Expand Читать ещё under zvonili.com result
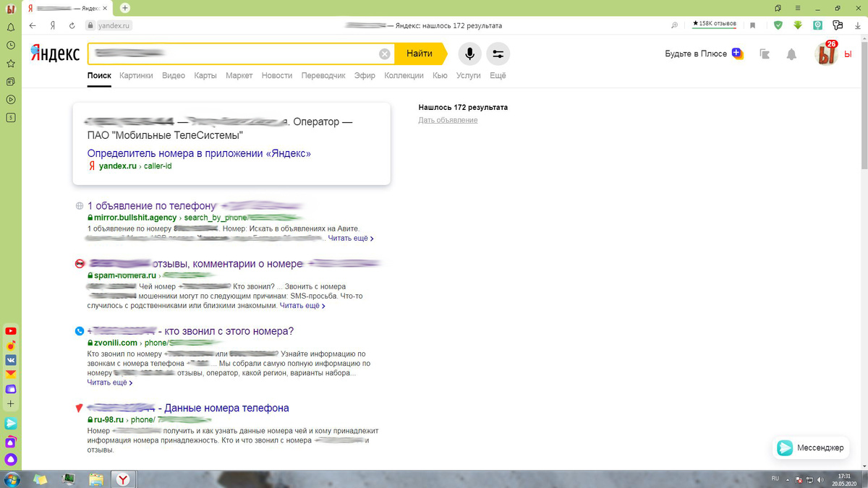Image resolution: width=868 pixels, height=488 pixels. pos(110,382)
